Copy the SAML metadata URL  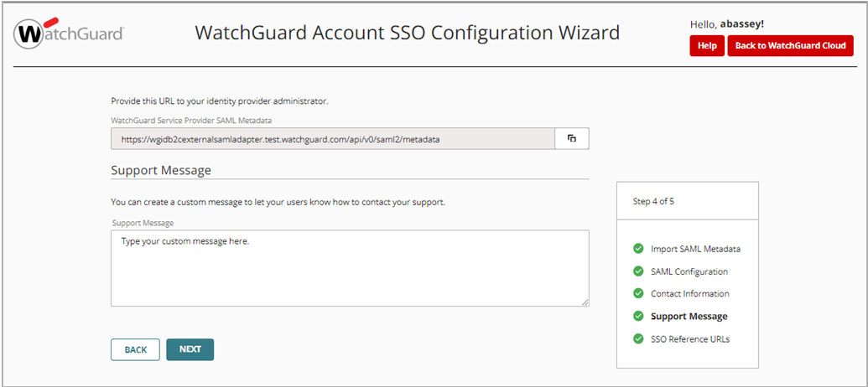click(x=572, y=138)
